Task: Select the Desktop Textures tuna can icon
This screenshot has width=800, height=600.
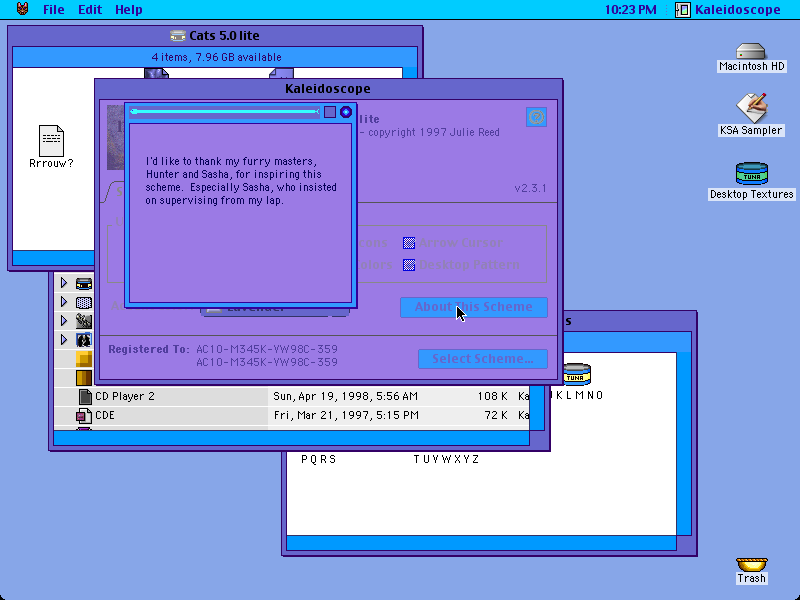Action: click(752, 173)
